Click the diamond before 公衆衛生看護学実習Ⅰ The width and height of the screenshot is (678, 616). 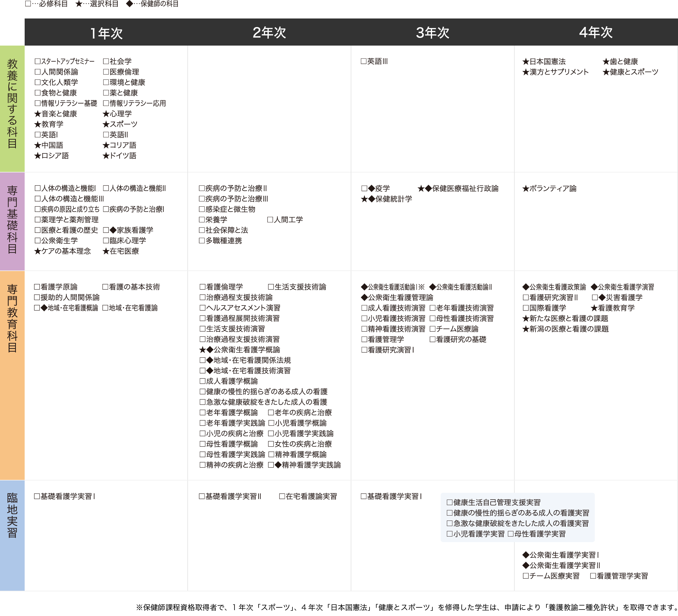526,555
